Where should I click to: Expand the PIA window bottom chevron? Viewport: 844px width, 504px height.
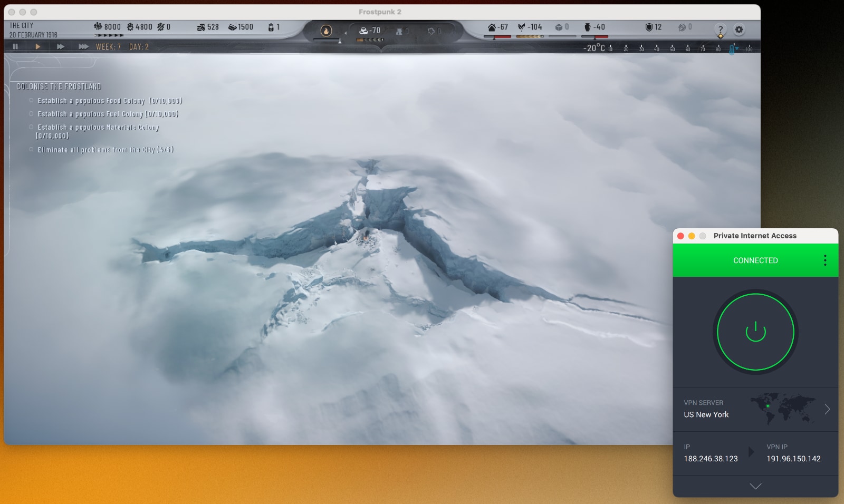coord(755,486)
